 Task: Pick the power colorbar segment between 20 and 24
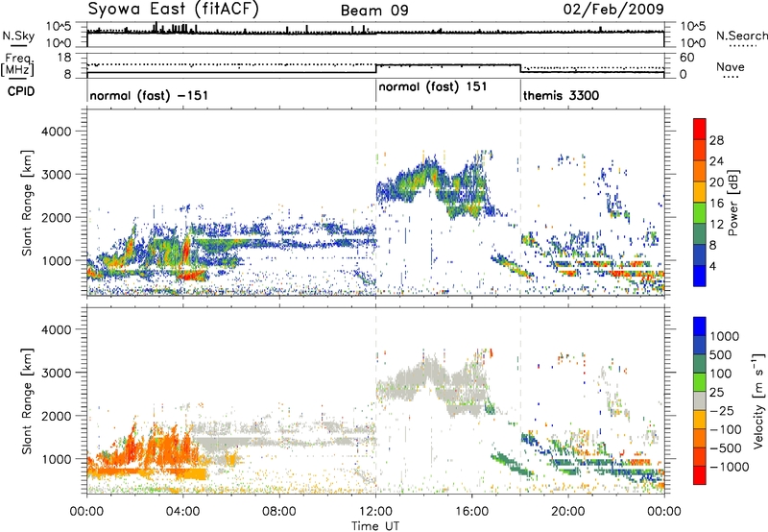point(700,171)
